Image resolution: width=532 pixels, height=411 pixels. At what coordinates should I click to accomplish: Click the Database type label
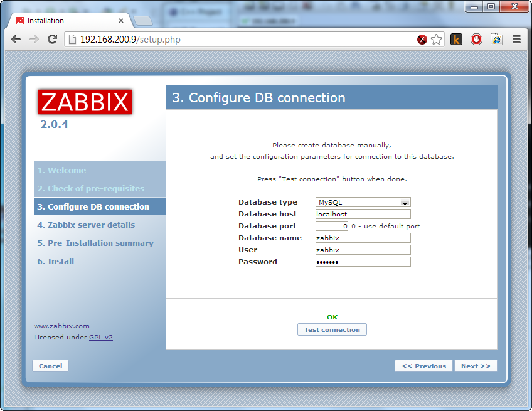point(268,202)
